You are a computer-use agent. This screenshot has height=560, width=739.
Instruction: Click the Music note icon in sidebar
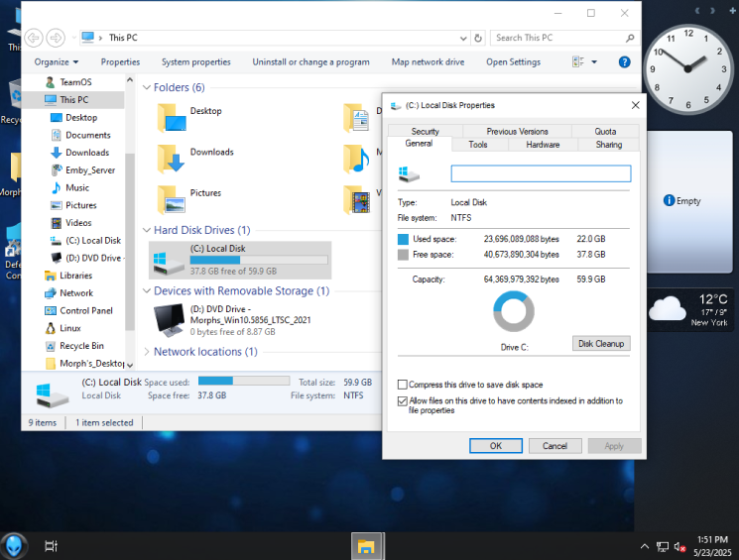(x=57, y=188)
